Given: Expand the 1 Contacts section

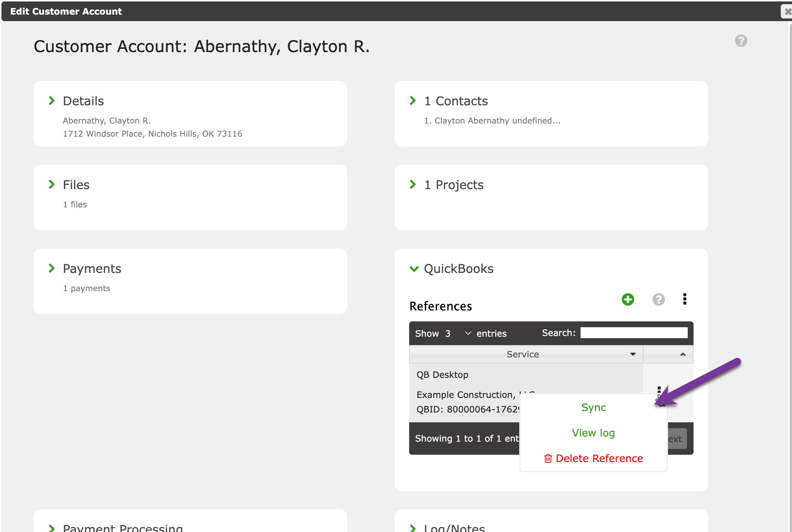Looking at the screenshot, I should tap(413, 101).
